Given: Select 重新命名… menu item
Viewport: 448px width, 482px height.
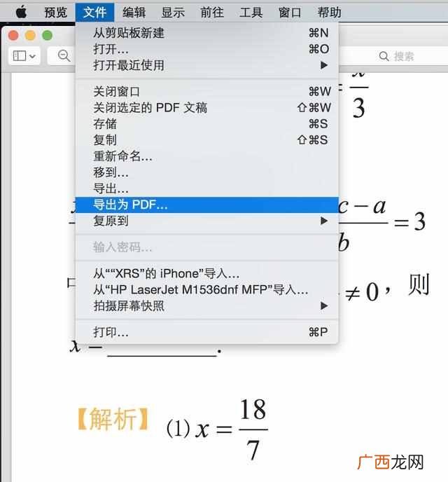Looking at the screenshot, I should 206,156.
